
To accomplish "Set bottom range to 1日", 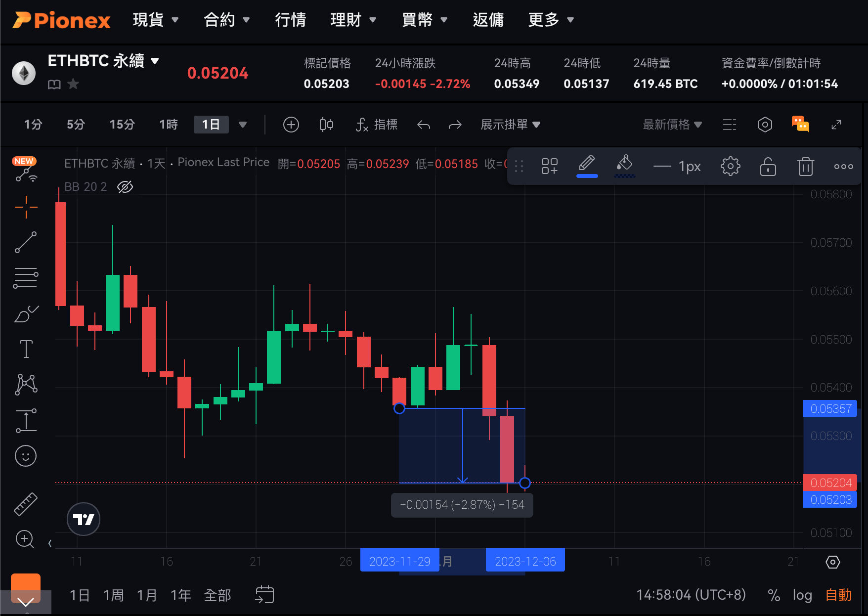I will 80,595.
